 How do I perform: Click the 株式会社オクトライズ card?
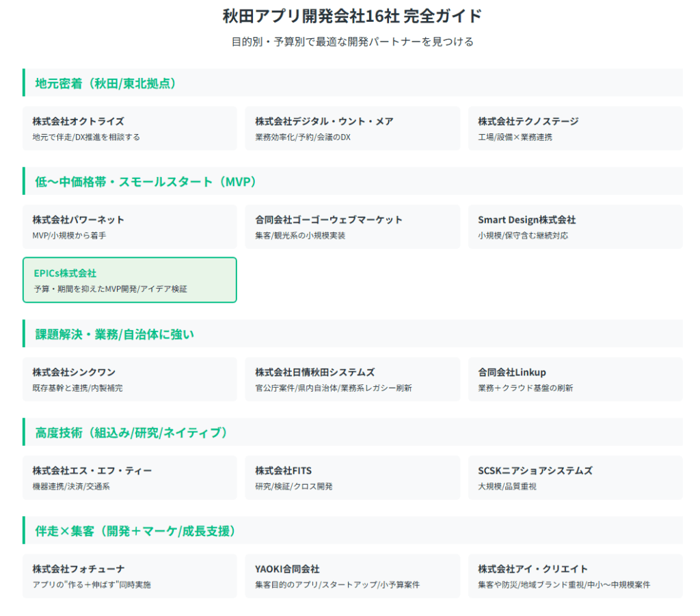130,129
